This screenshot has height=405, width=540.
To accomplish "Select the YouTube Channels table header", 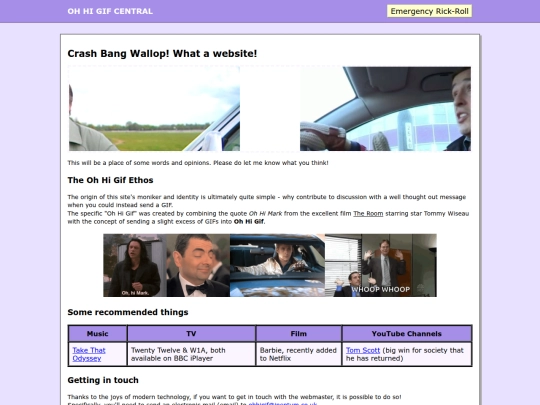I will 407,333.
